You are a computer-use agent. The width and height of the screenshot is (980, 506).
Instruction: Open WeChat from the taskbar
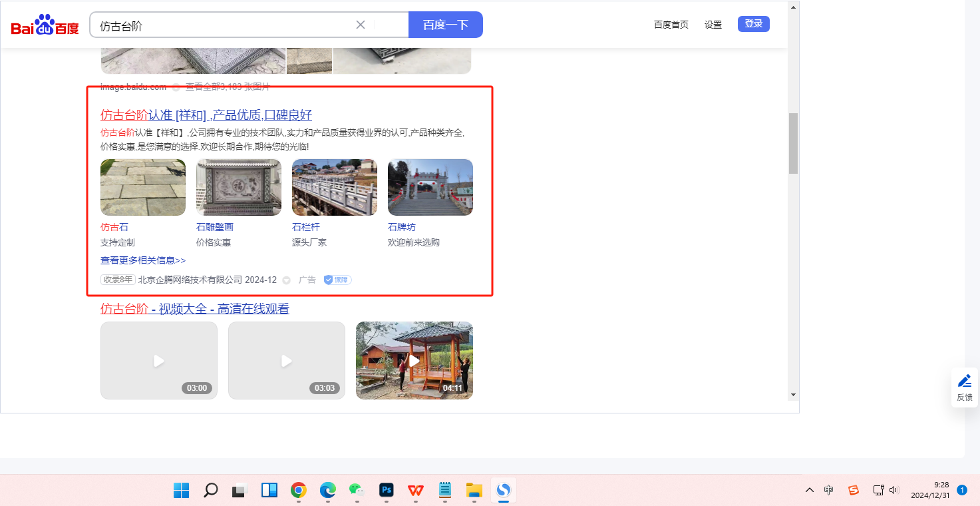click(x=357, y=490)
